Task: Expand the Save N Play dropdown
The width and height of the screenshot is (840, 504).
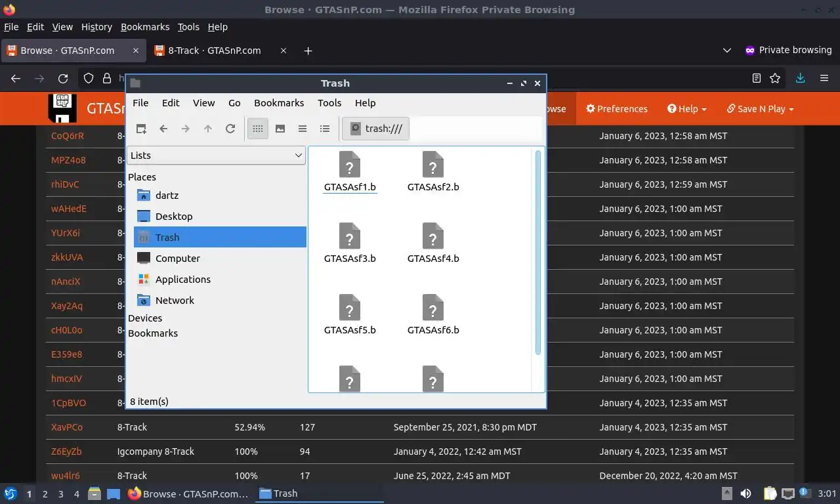Action: pyautogui.click(x=761, y=109)
